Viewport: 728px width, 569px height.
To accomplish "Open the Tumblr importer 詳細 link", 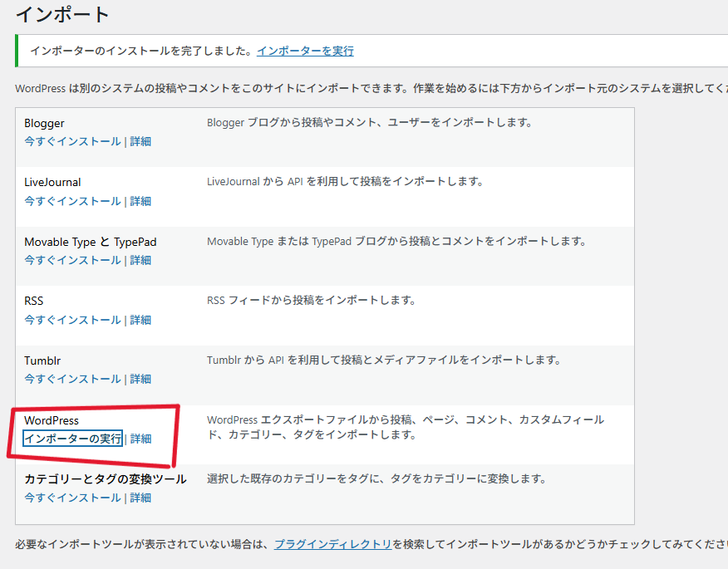I will [140, 379].
